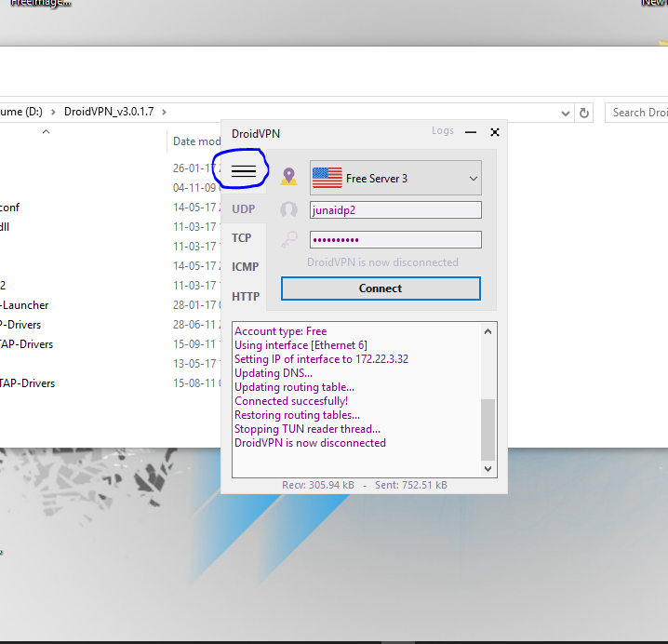Select the TCP protocol tab
The width and height of the screenshot is (668, 644).
tap(242, 238)
